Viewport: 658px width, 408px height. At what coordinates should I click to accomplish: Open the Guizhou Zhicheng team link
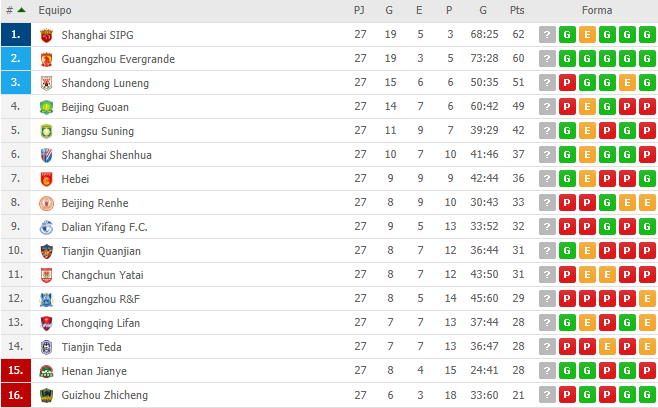click(x=104, y=395)
